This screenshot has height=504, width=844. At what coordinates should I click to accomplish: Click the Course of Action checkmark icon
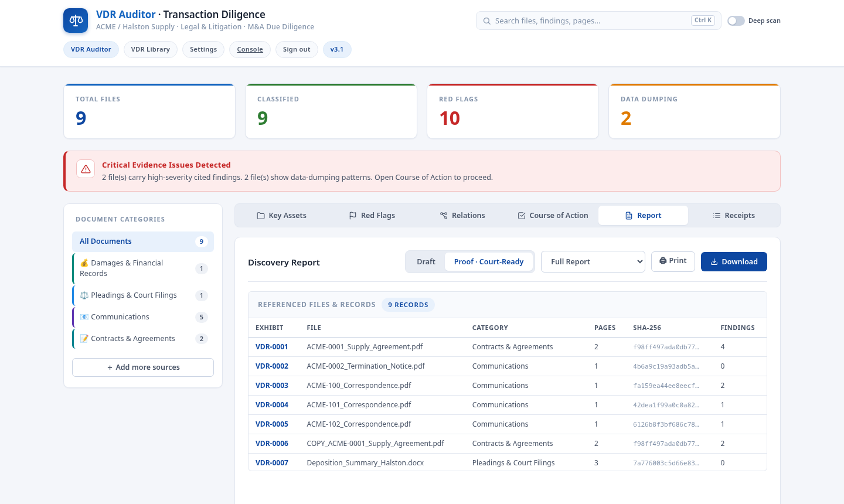(x=522, y=216)
